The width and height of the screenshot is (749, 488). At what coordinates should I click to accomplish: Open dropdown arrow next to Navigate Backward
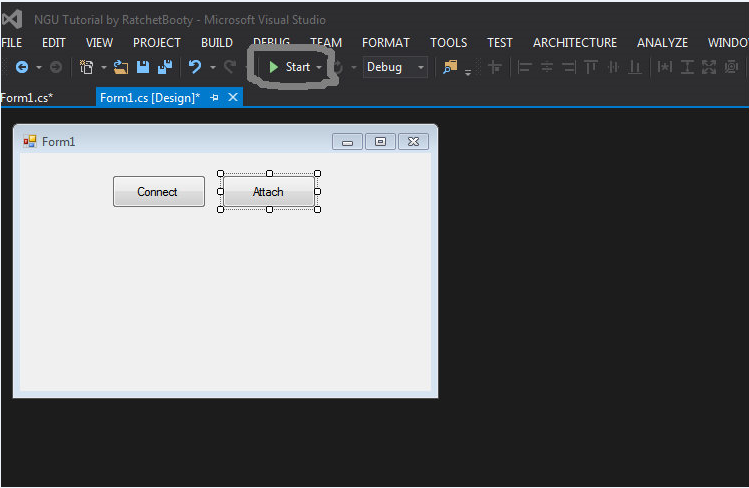click(39, 68)
